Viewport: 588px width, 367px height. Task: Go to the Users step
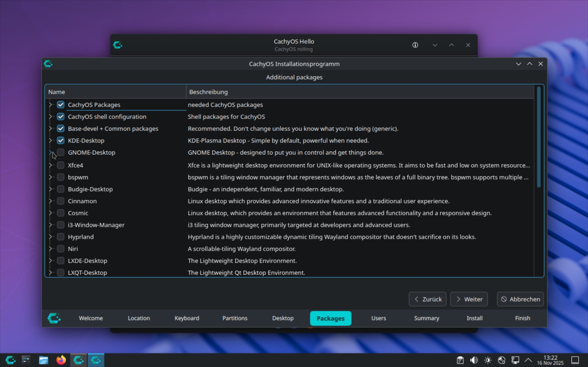click(378, 318)
